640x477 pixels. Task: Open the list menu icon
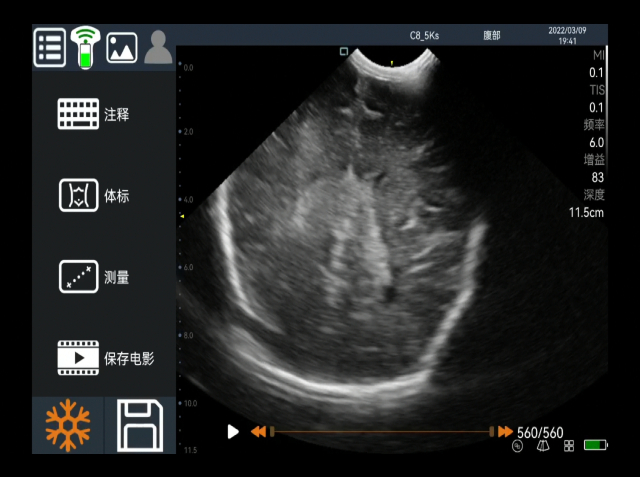pos(50,47)
